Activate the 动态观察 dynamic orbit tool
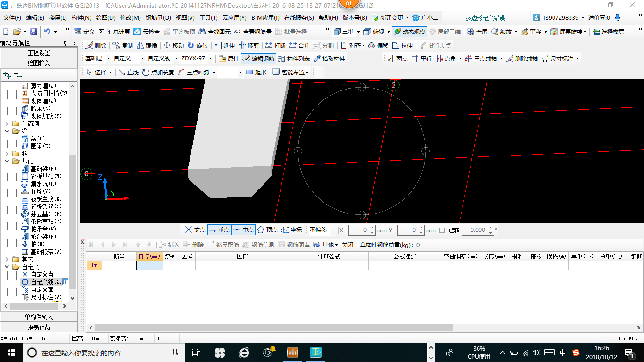Viewport: 644px width, 362px height. [409, 32]
